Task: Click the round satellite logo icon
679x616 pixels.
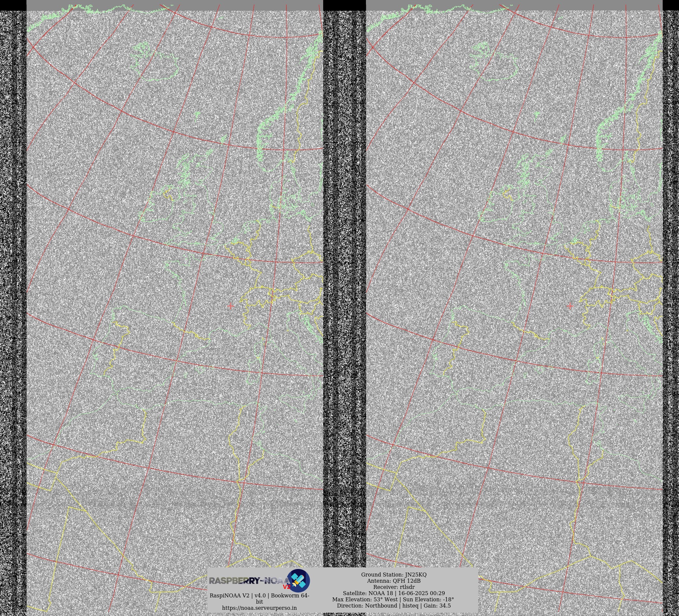Action: [298, 580]
